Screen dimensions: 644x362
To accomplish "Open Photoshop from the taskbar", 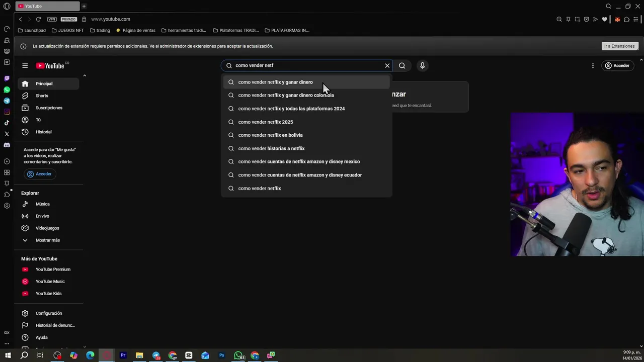I will point(221,355).
